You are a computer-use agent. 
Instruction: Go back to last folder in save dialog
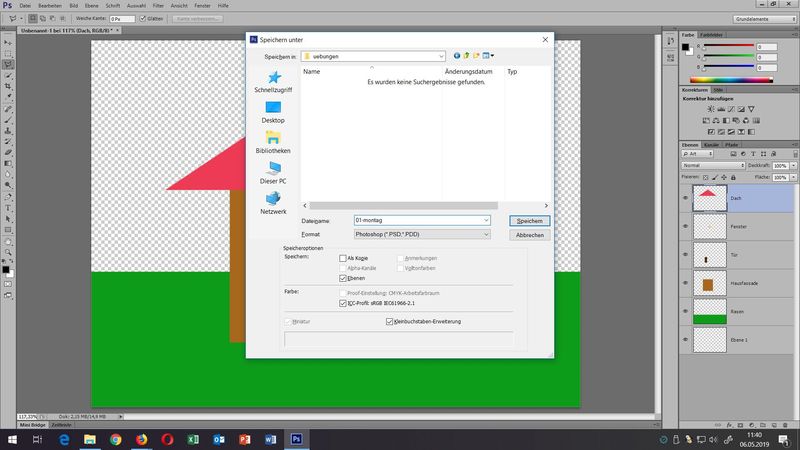pos(457,56)
